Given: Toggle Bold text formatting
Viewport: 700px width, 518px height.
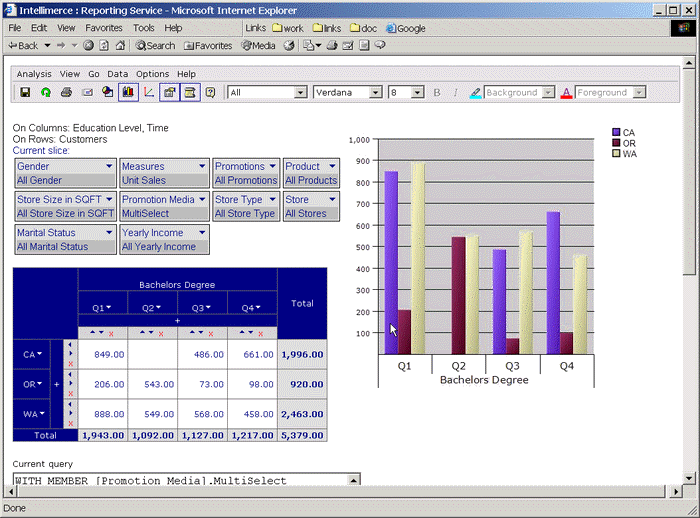Looking at the screenshot, I should click(437, 92).
